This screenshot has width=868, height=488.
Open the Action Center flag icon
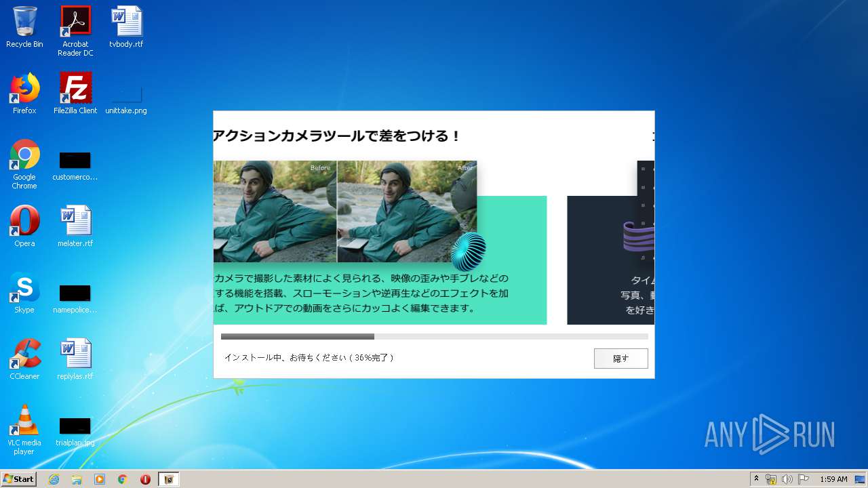click(x=804, y=479)
